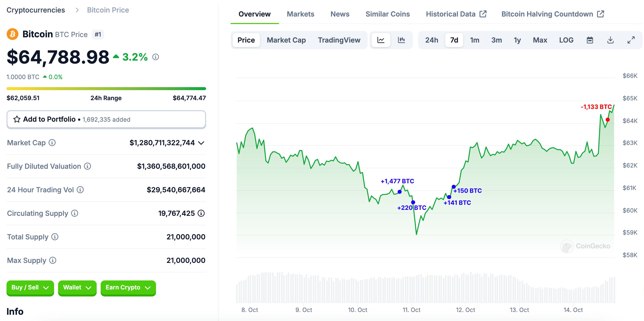Viewport: 644px width, 321px height.
Task: Open Wallet dropdown
Action: [x=77, y=288]
